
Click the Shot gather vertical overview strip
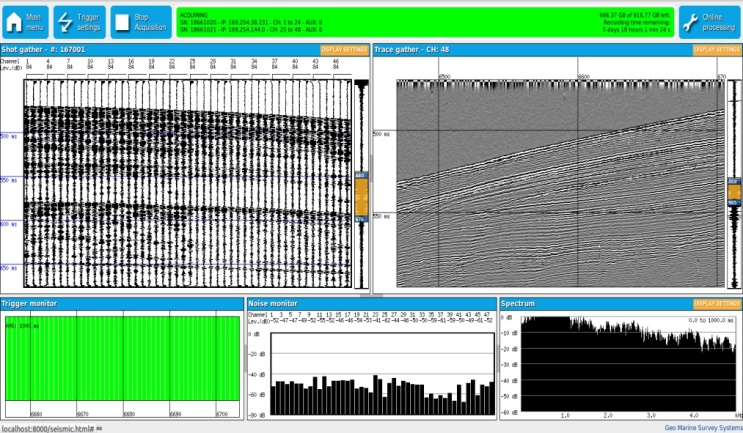pos(361,184)
